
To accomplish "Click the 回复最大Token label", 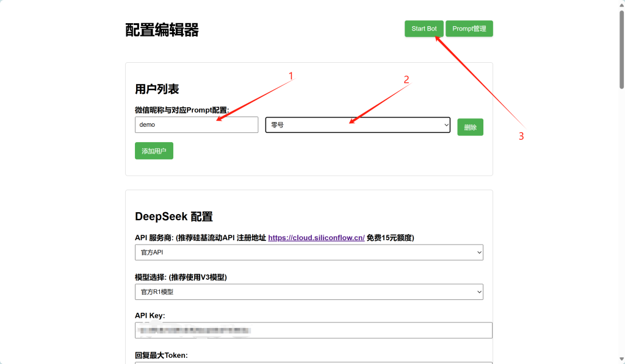I will (x=161, y=355).
